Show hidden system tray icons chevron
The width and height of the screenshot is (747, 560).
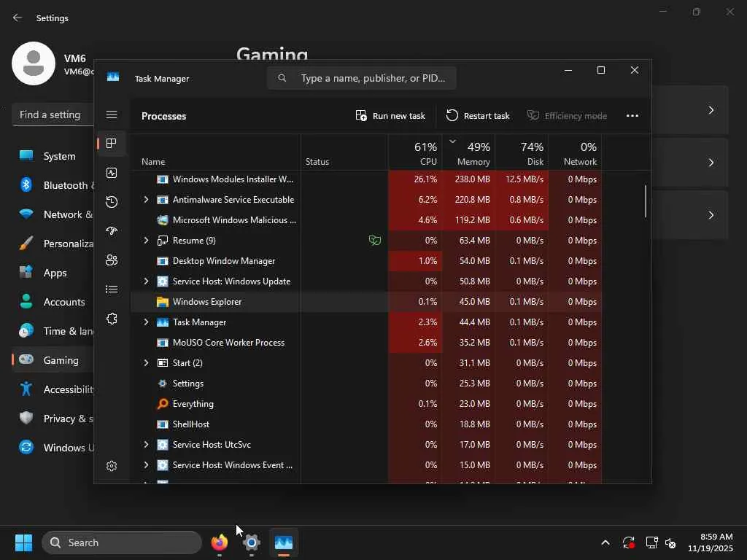pyautogui.click(x=605, y=542)
